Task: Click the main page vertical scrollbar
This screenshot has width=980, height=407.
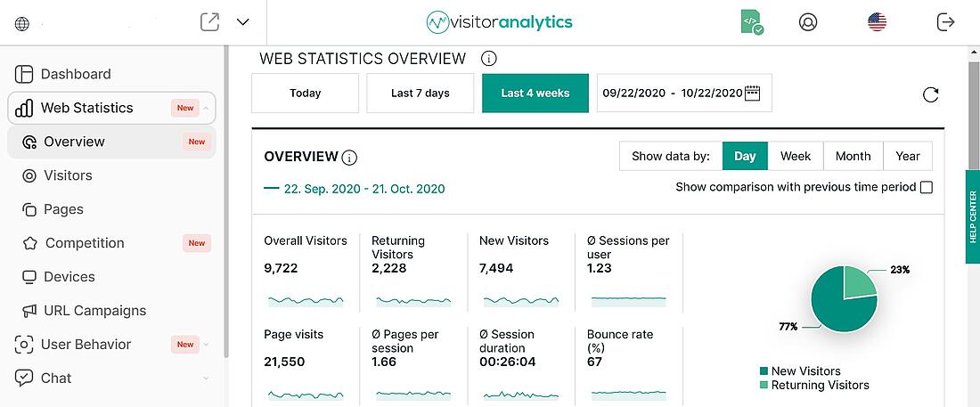Action: click(974, 115)
